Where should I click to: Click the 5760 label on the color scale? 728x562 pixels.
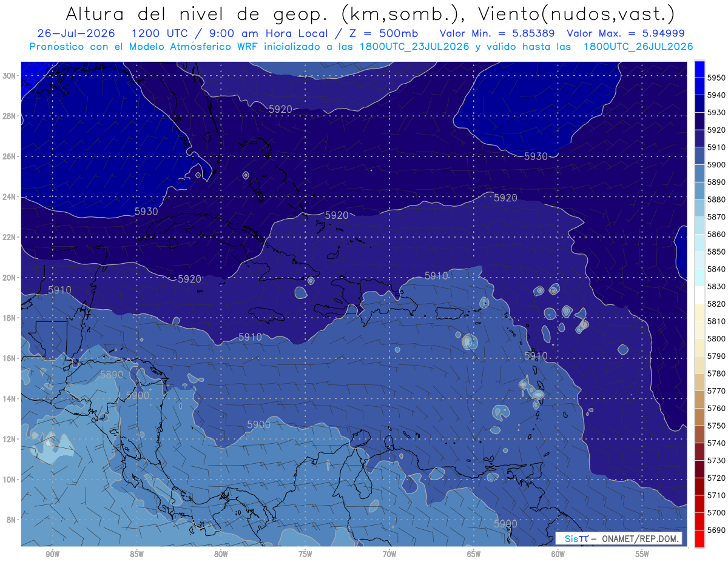(716, 408)
